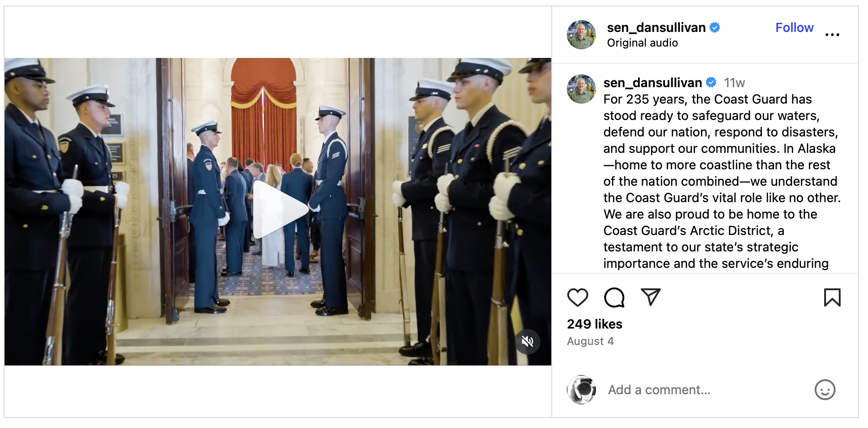868x428 pixels.
Task: Focus the Add a comment field
Action: [x=706, y=390]
